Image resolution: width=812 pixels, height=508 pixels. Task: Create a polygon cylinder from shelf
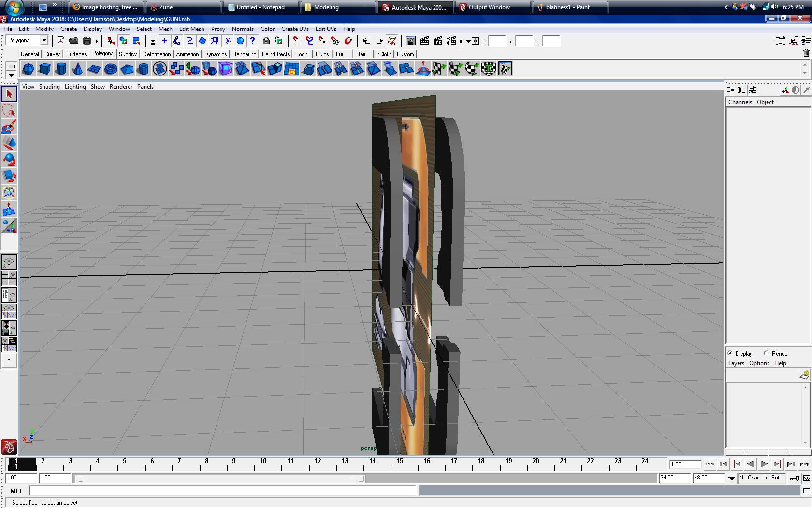[61, 69]
